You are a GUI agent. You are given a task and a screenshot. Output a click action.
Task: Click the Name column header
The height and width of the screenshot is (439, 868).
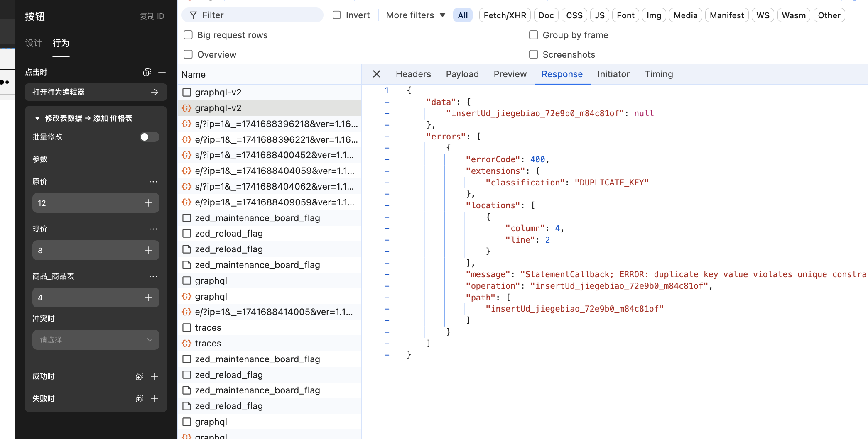(270, 74)
